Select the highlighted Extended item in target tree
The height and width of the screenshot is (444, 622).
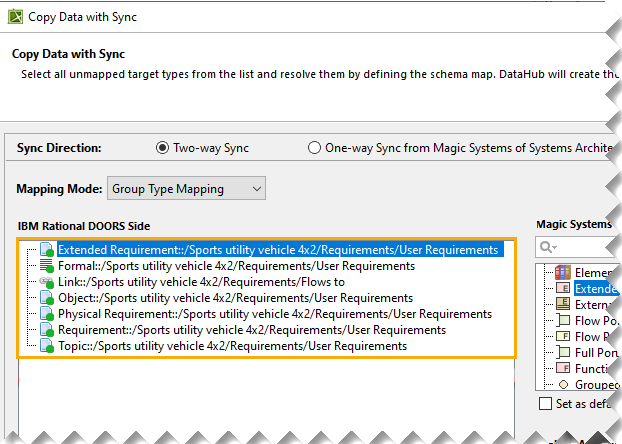[x=596, y=288]
